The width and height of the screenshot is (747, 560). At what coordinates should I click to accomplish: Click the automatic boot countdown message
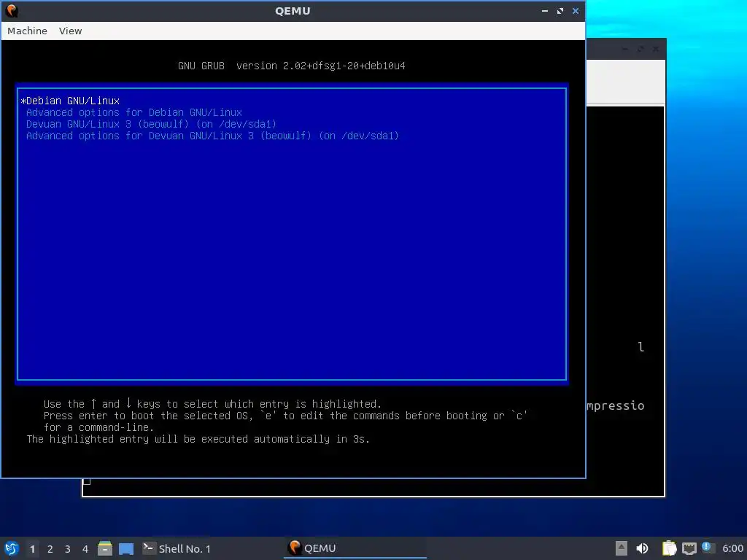(x=198, y=439)
